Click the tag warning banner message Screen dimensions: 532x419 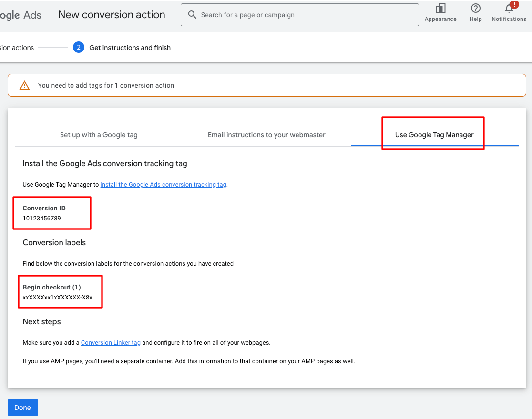[x=107, y=85]
